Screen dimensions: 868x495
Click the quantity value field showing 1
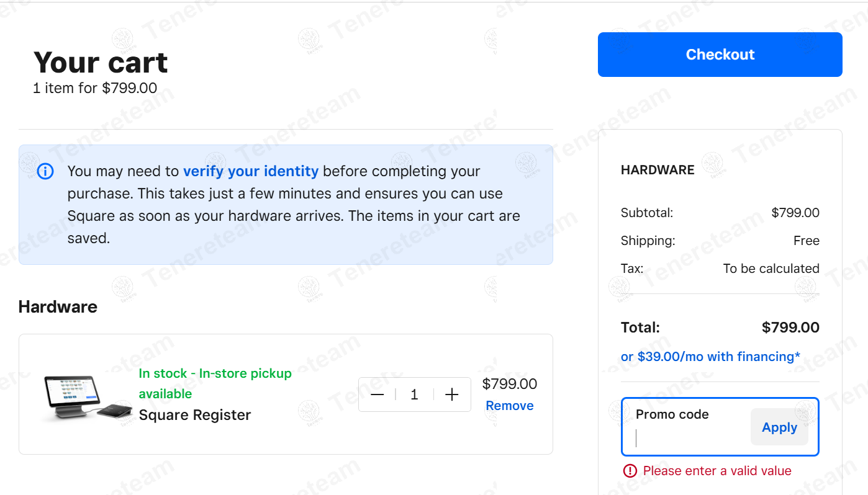(x=414, y=395)
